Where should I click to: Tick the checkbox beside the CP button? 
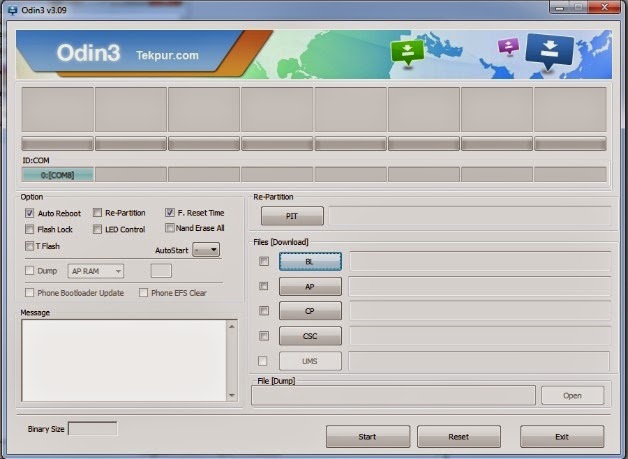click(264, 311)
